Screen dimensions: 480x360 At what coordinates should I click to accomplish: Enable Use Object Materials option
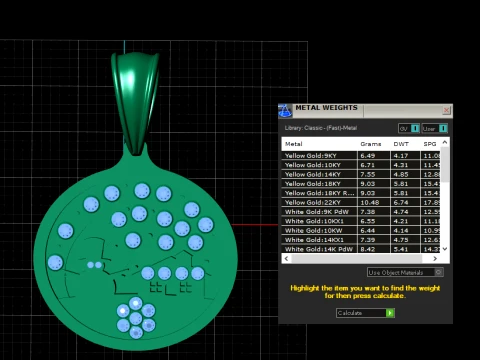click(405, 272)
